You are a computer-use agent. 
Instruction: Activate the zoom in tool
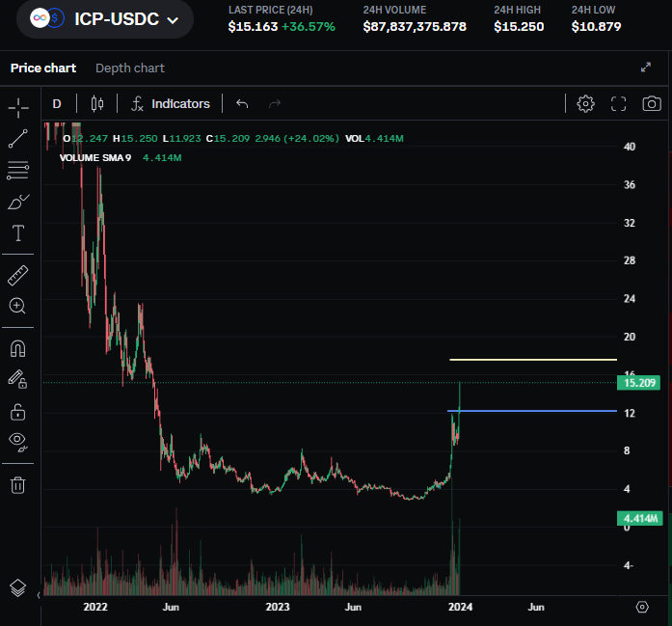[18, 306]
